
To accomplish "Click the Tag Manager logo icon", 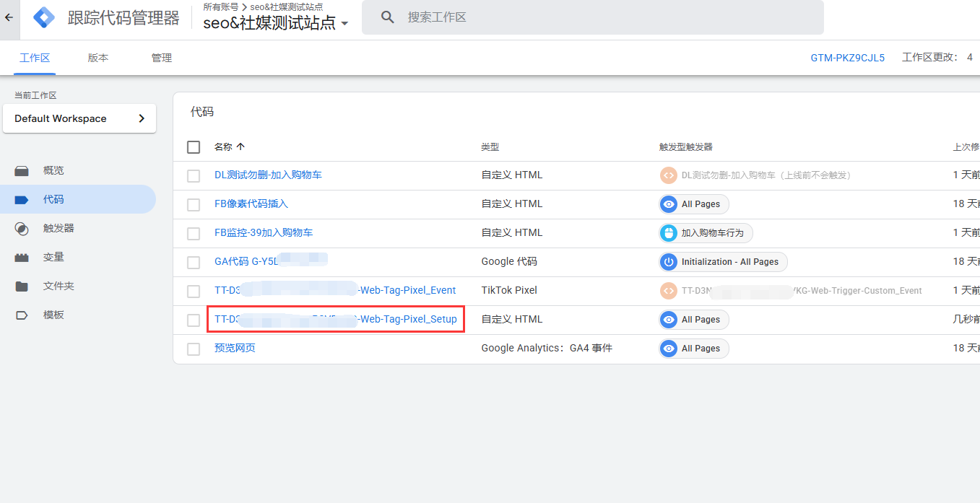I will 44,17.
